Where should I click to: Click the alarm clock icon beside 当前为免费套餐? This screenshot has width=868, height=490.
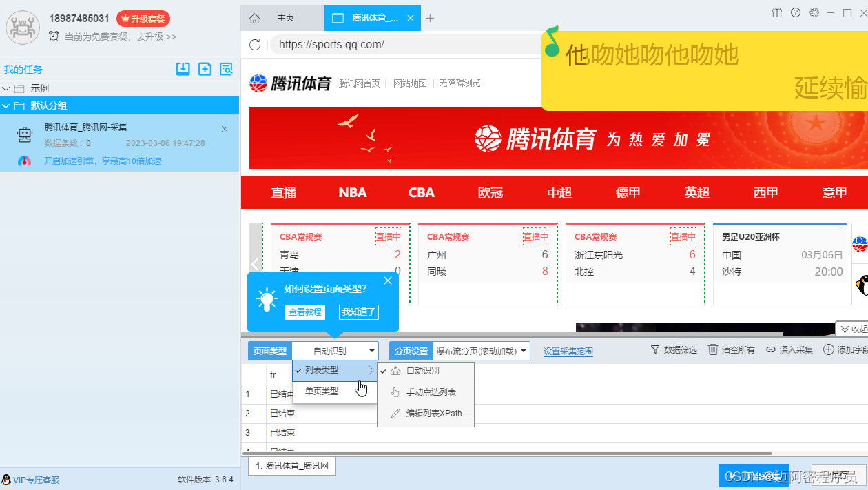(x=54, y=36)
